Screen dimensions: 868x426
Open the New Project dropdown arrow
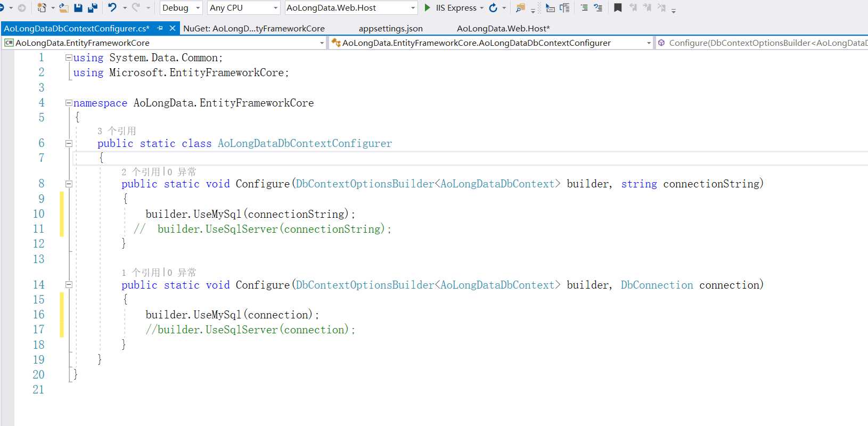point(53,8)
